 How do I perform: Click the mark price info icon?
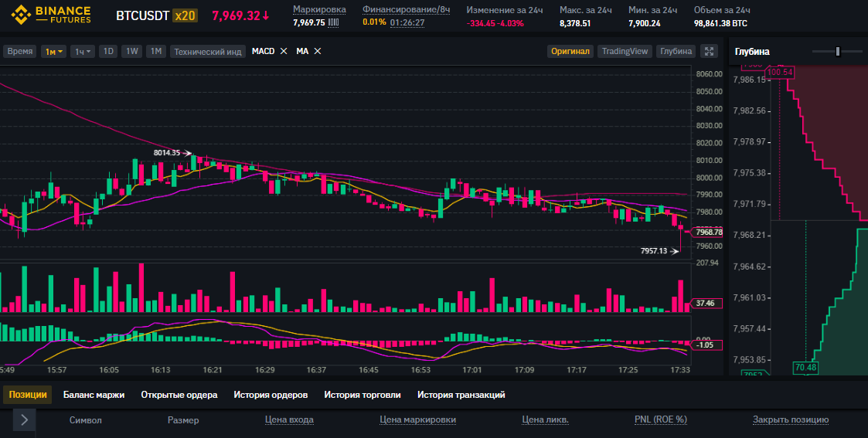point(333,22)
